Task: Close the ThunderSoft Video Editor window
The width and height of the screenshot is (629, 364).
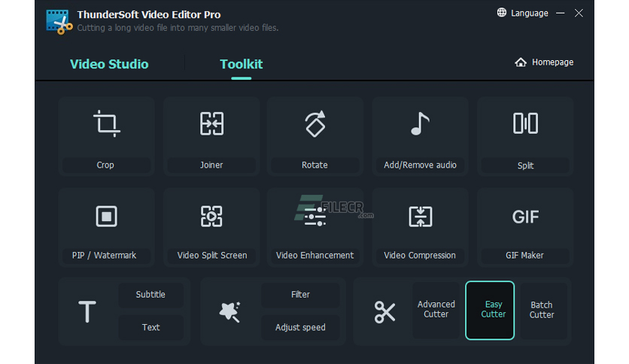Action: (579, 14)
